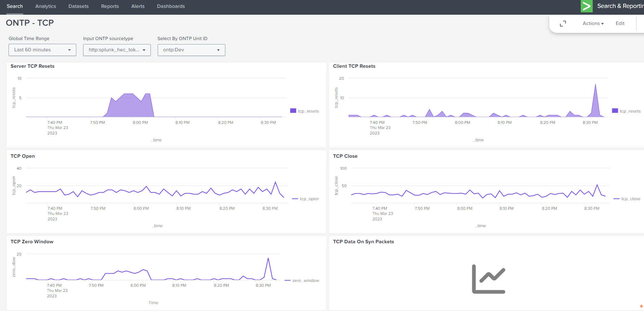Image resolution: width=644 pixels, height=311 pixels.
Task: Toggle full screen dashboard view icon
Action: 563,24
